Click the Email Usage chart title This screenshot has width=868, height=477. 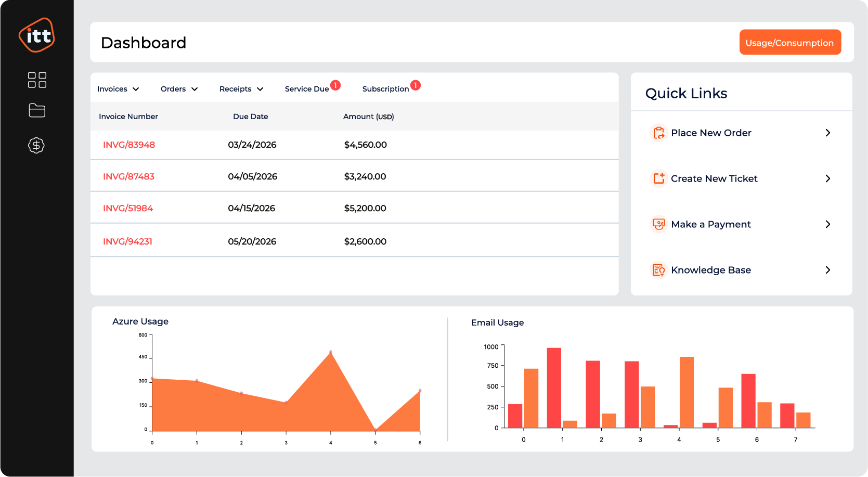[498, 323]
